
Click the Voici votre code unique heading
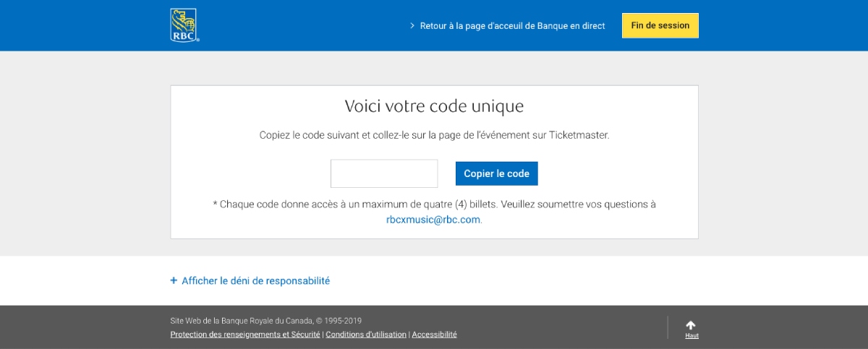[434, 106]
